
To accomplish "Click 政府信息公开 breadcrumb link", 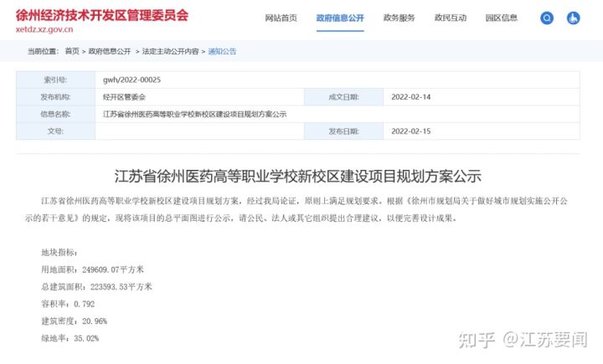I will pyautogui.click(x=110, y=51).
